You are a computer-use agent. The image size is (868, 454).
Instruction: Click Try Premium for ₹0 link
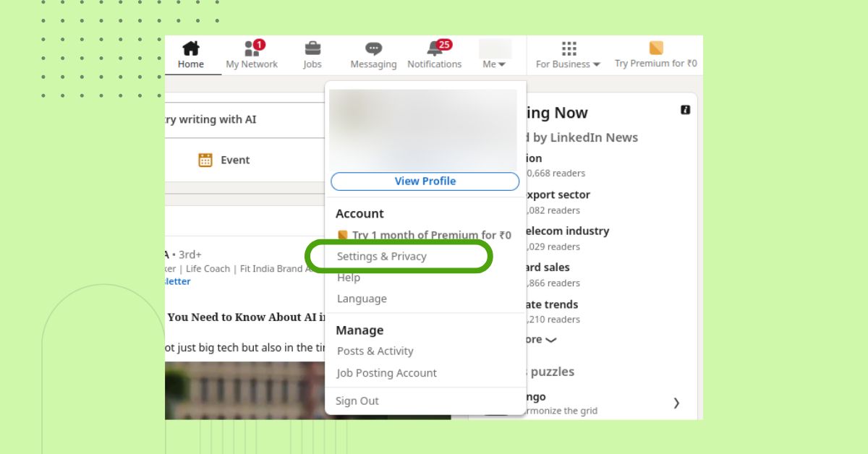pos(656,64)
